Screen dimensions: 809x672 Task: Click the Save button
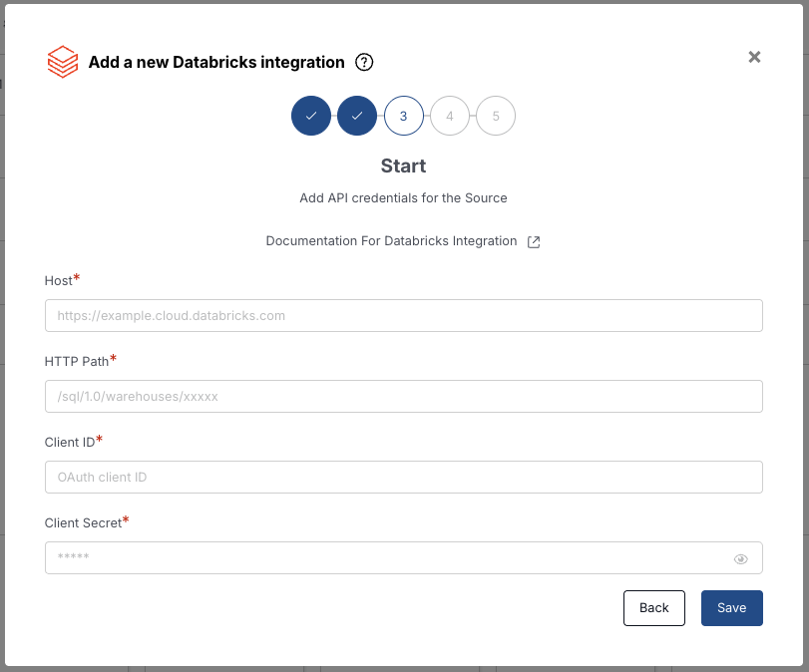point(731,608)
